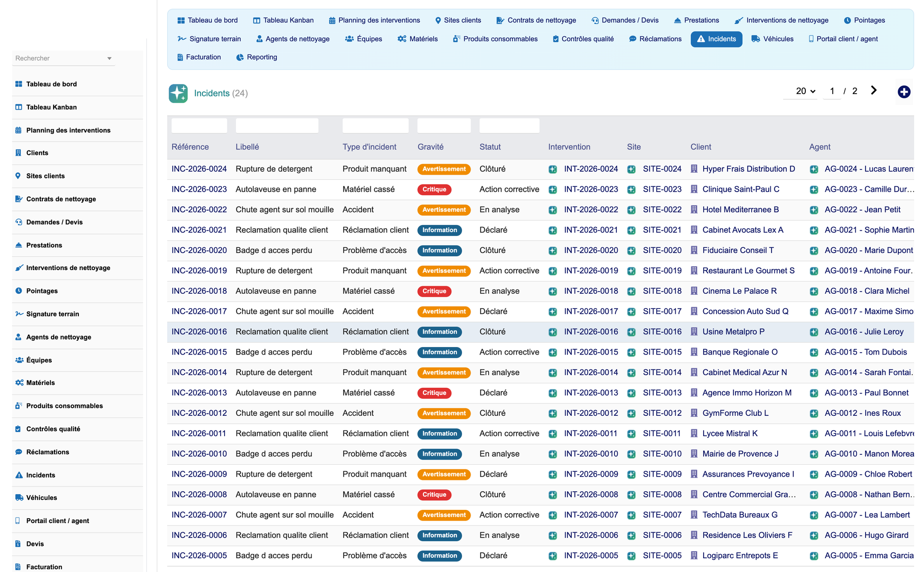Click the Statut column filter field
Image resolution: width=924 pixels, height=572 pixels.
(x=509, y=126)
